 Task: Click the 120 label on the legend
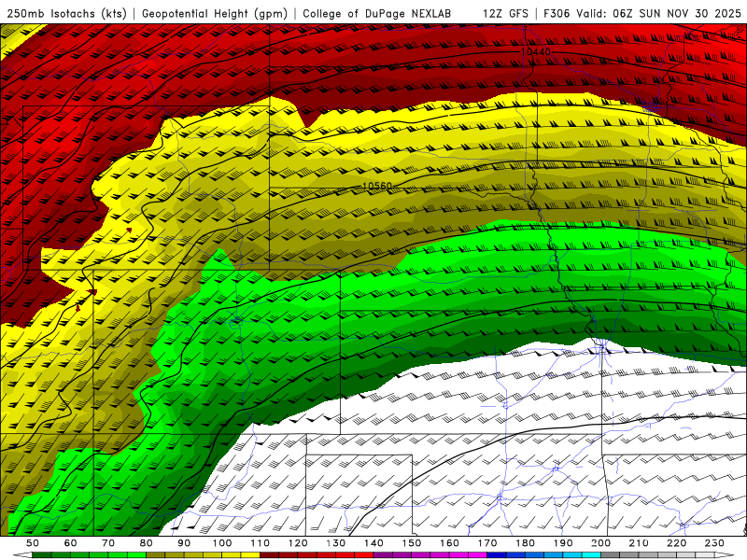pyautogui.click(x=298, y=543)
